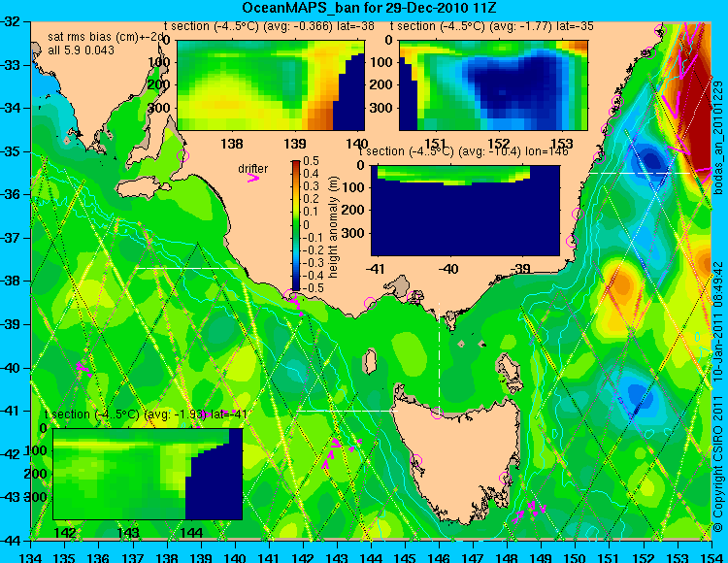Click the 'all 5.9 0.043' statistics text
The image size is (728, 563).
pyautogui.click(x=81, y=50)
